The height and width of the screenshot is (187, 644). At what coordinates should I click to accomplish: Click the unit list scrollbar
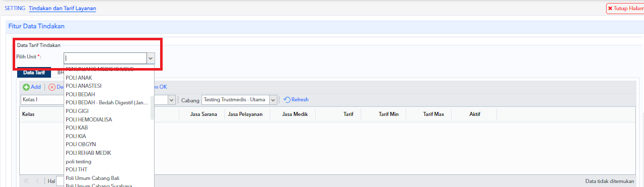153,108
